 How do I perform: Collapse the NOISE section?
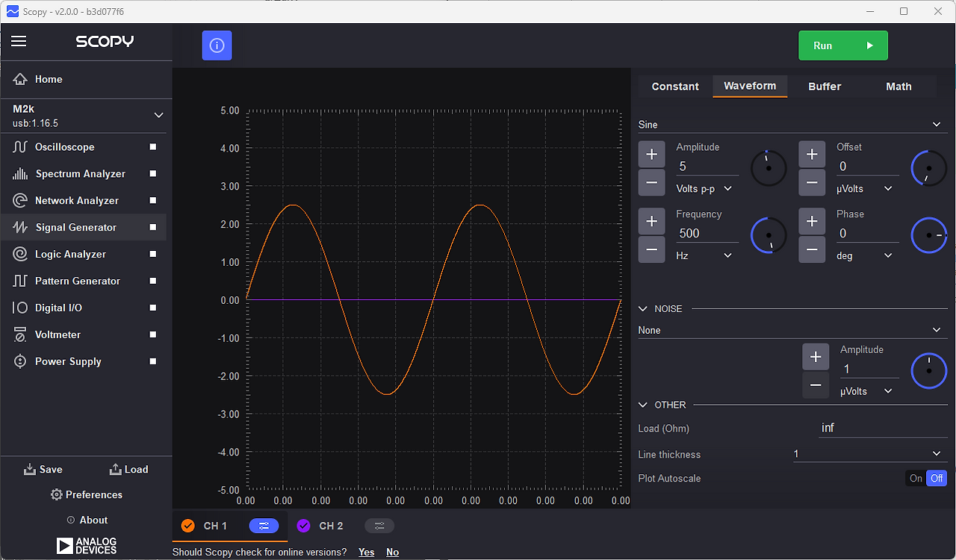point(643,309)
